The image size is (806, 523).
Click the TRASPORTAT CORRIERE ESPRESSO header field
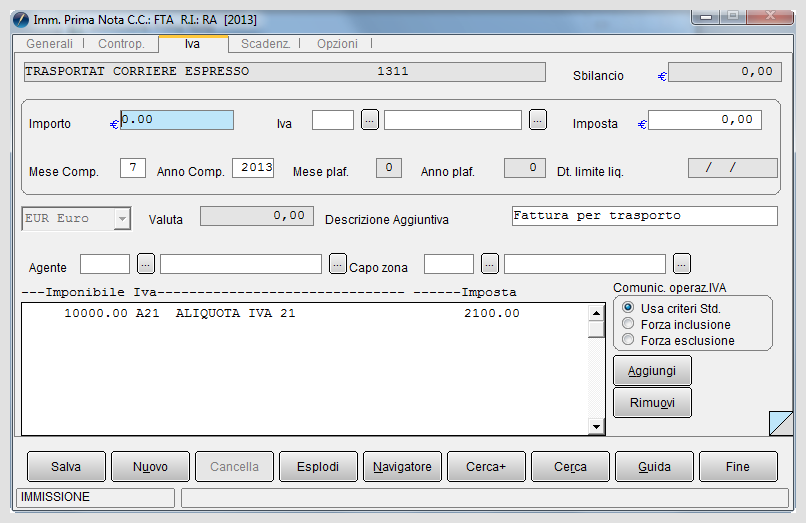point(285,72)
